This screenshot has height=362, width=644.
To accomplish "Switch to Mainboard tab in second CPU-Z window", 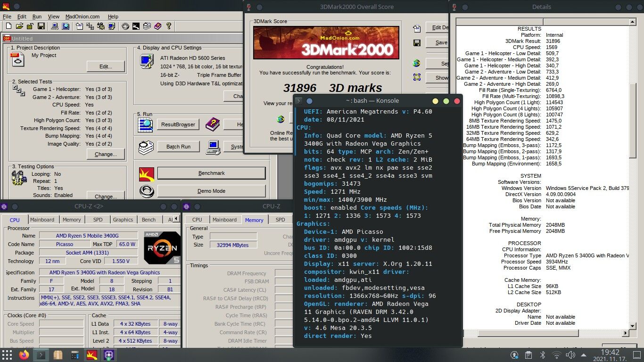I will point(225,220).
